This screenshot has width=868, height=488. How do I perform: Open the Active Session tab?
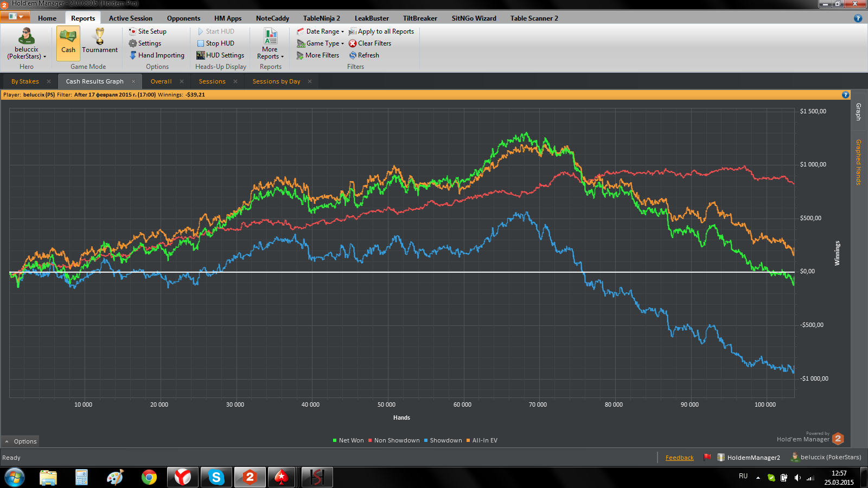[x=130, y=18]
